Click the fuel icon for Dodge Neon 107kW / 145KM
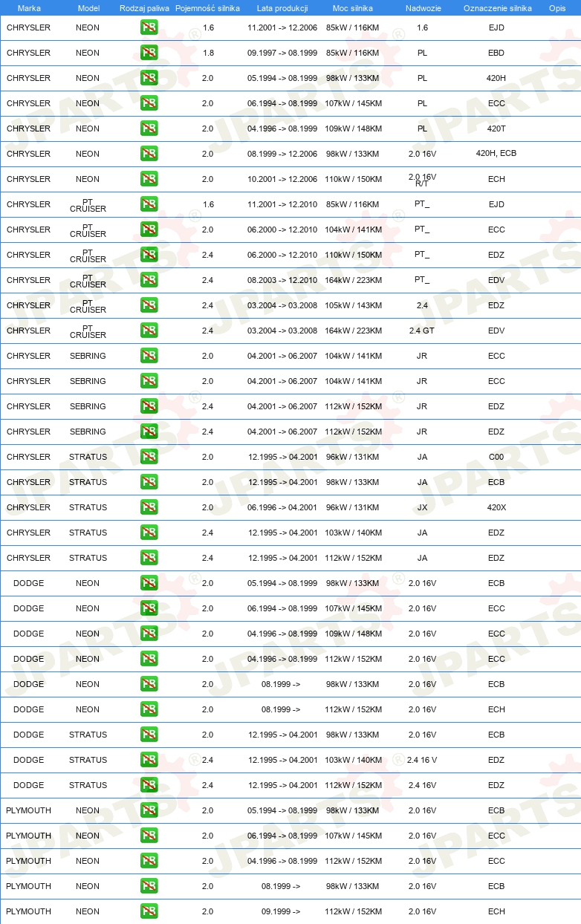 point(149,608)
